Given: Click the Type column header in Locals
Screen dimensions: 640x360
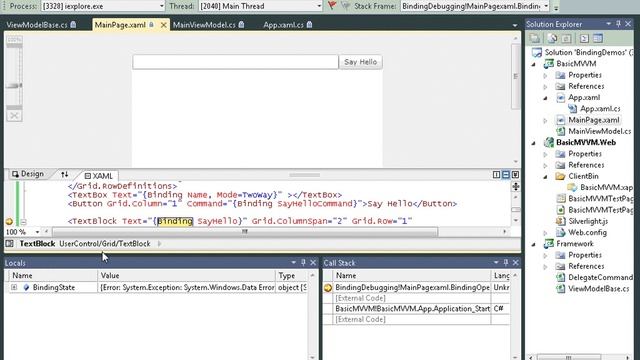Looking at the screenshot, I should point(291,276).
